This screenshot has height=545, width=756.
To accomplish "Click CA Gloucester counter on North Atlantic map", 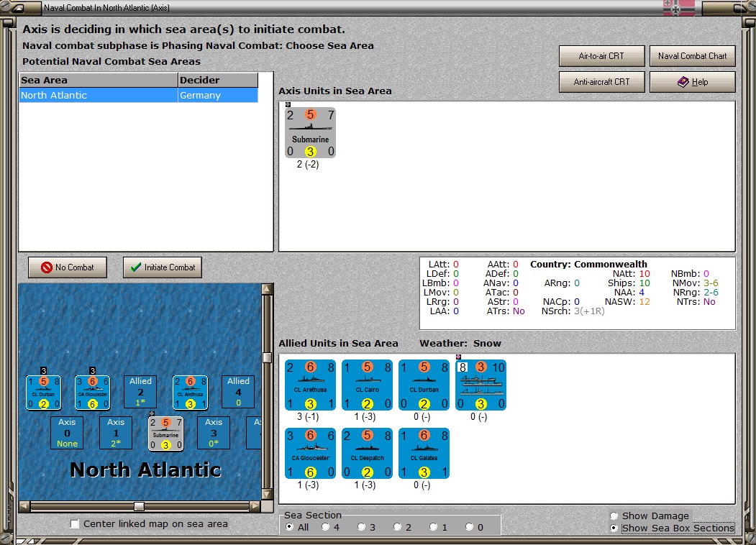I will [x=93, y=393].
